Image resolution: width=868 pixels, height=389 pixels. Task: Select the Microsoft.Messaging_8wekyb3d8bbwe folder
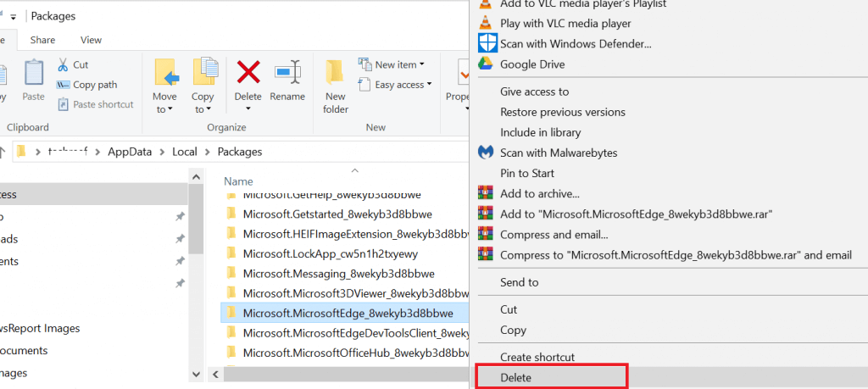pos(338,274)
